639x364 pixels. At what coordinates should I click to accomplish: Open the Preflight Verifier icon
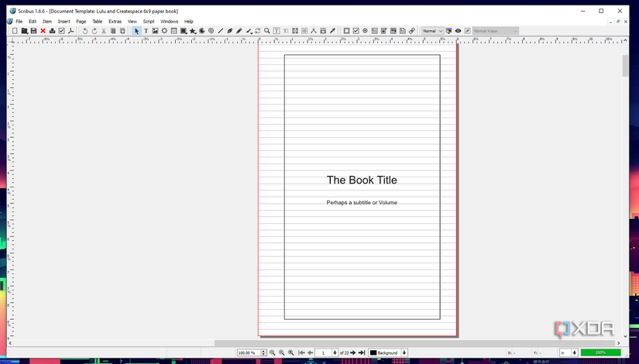point(61,31)
